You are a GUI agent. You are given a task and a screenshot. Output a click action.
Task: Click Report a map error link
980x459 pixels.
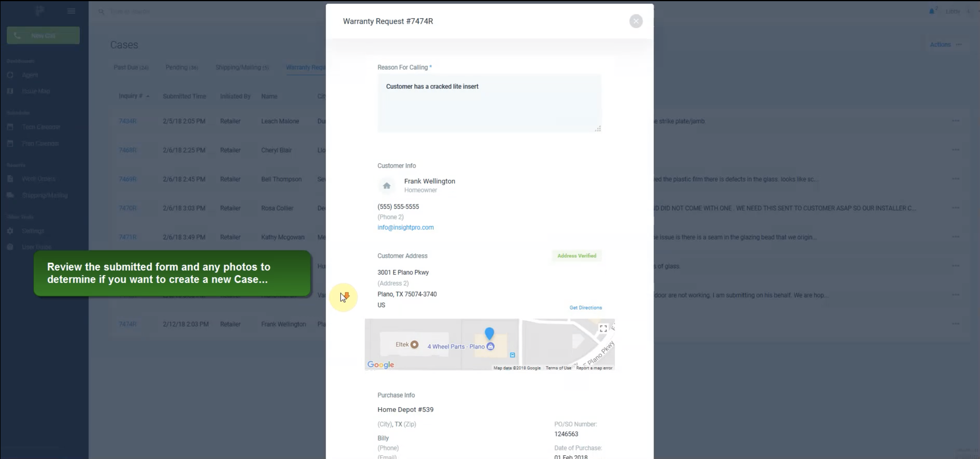point(594,368)
